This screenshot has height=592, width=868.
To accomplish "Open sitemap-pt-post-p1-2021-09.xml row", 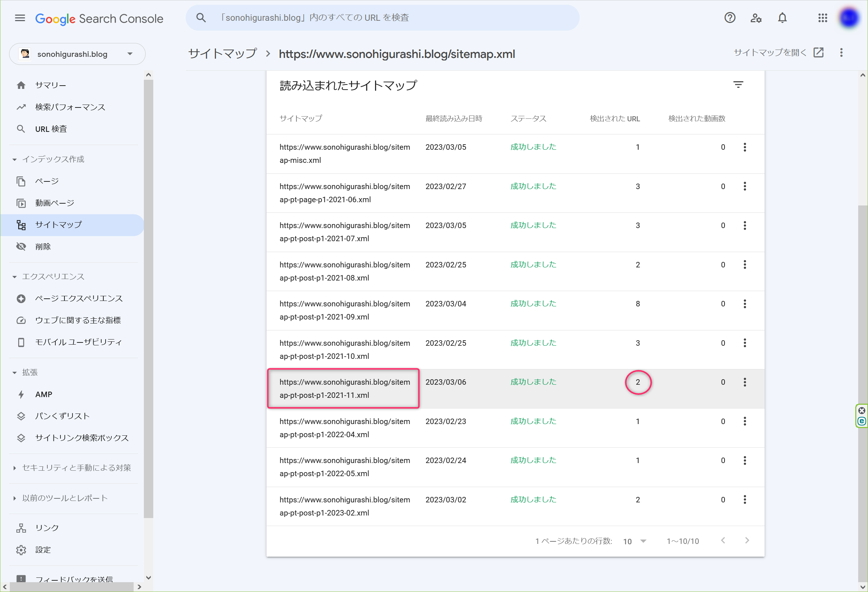I will coord(515,311).
